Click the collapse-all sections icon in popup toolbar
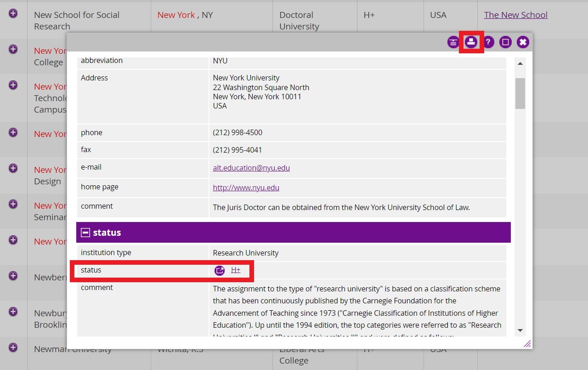Screen dimensions: 588x370 pos(453,42)
